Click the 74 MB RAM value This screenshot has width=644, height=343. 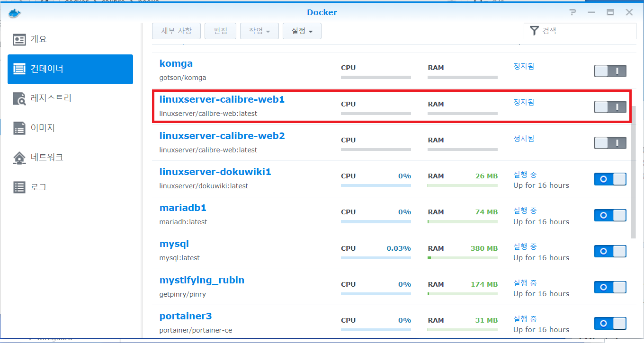(x=486, y=212)
